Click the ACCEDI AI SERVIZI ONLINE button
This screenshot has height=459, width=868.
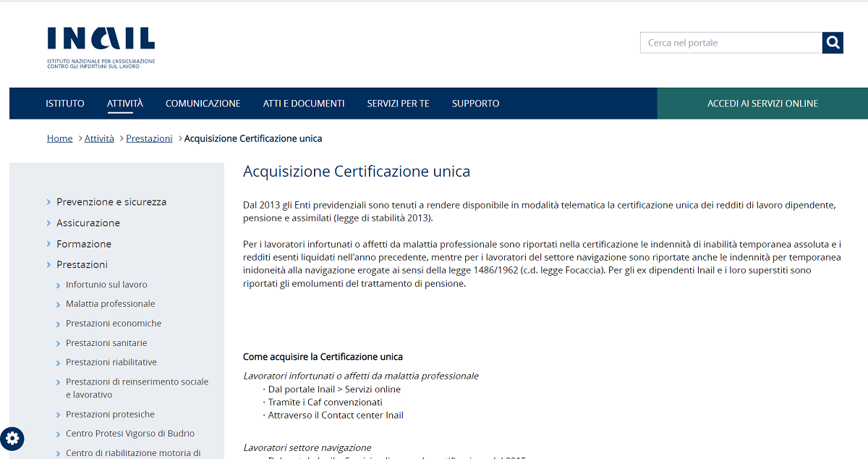pyautogui.click(x=762, y=103)
